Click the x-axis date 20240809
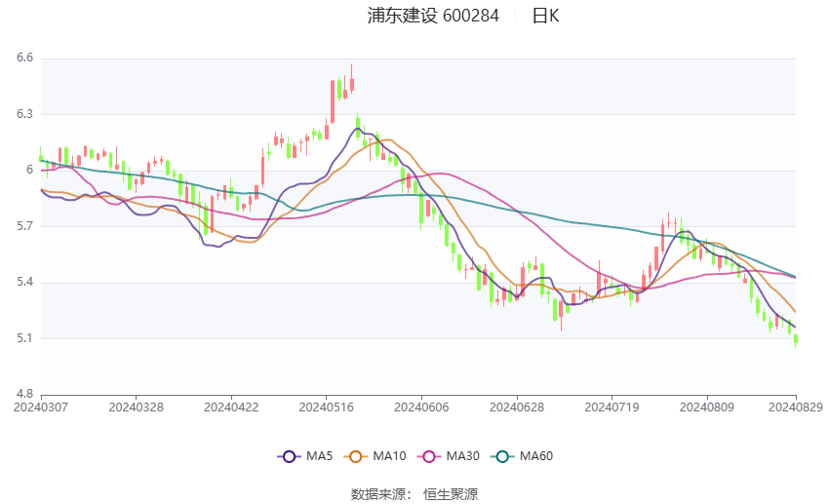Screen dimensions: 829x504 tap(707, 407)
